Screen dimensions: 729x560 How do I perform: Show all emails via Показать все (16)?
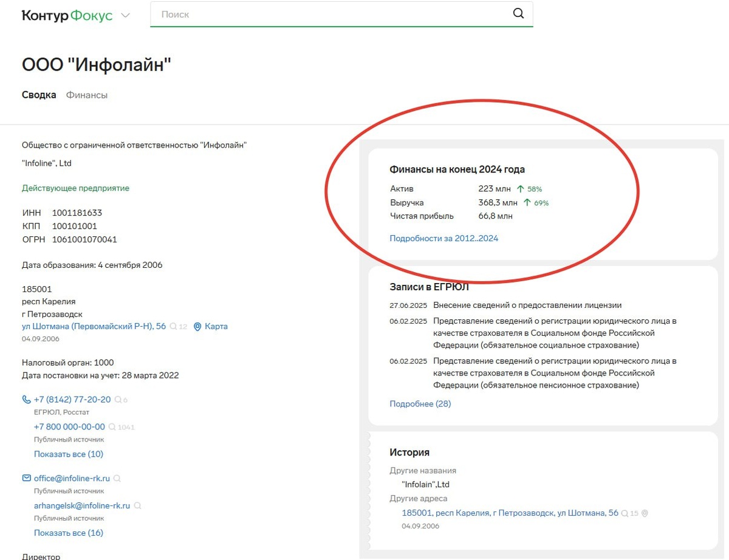[x=69, y=533]
